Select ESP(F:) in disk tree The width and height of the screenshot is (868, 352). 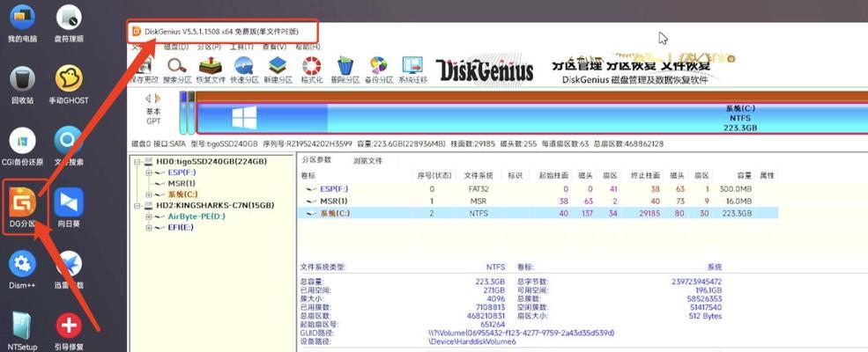tap(182, 173)
